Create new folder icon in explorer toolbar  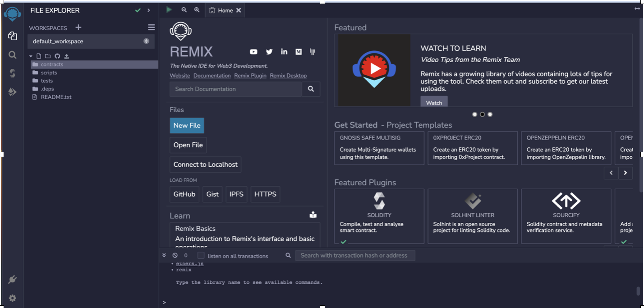[48, 56]
